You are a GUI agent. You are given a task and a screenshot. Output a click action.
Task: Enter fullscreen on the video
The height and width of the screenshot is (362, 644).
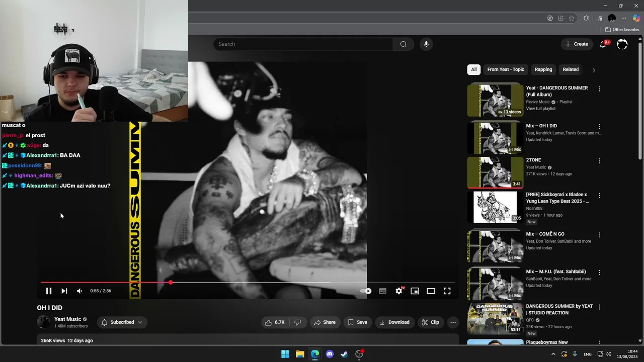[447, 291]
